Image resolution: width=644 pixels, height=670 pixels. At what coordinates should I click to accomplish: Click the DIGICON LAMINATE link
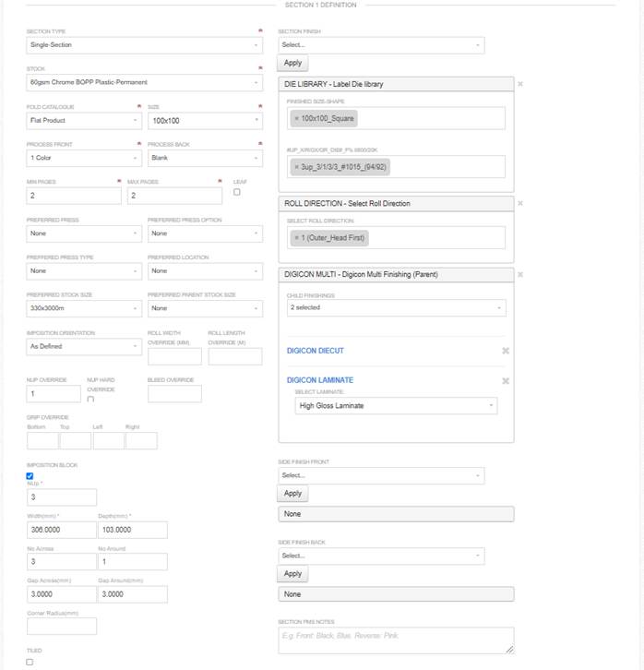pos(320,380)
